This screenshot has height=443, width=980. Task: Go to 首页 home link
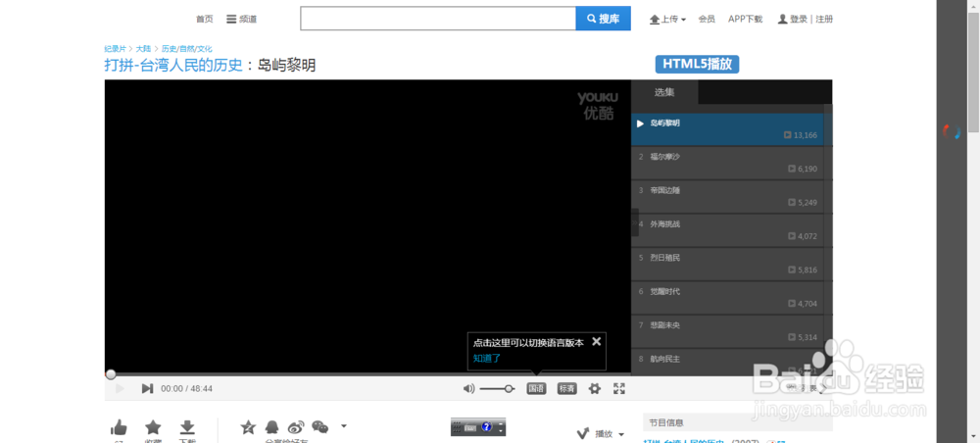point(205,20)
